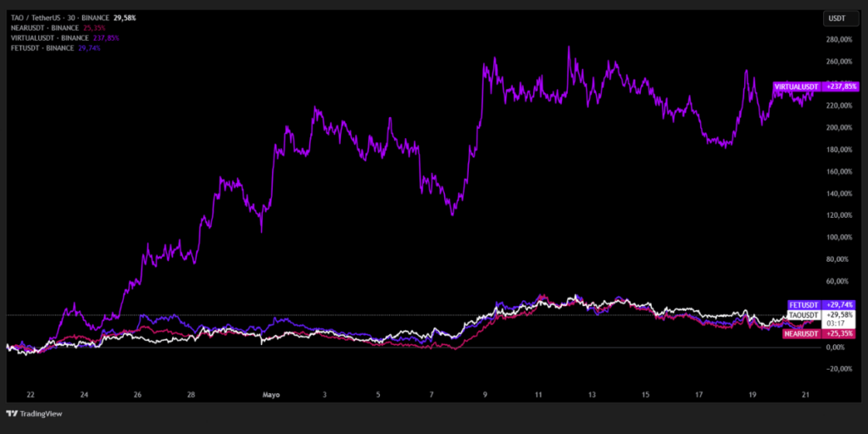The width and height of the screenshot is (868, 434).
Task: Click date 15 on time axis
Action: [645, 395]
